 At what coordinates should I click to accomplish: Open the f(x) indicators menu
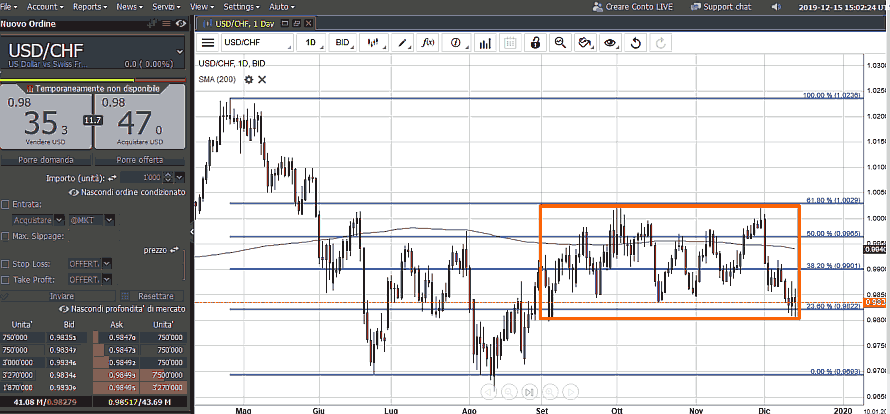tap(428, 43)
